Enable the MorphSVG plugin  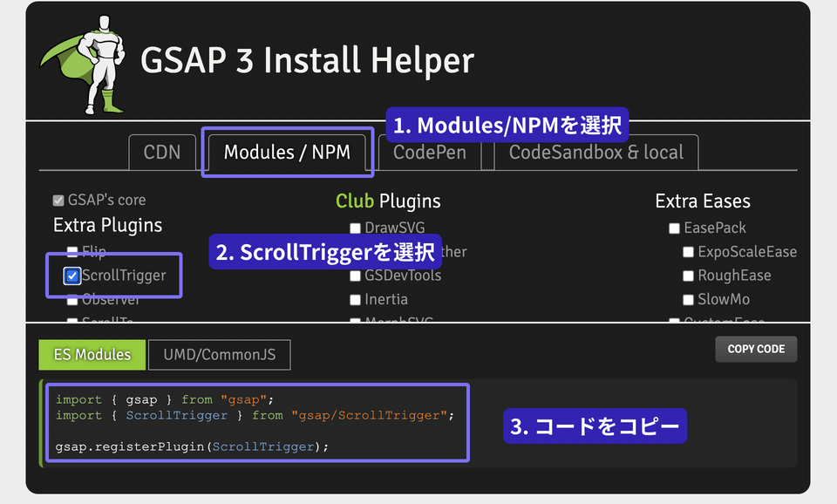point(356,322)
